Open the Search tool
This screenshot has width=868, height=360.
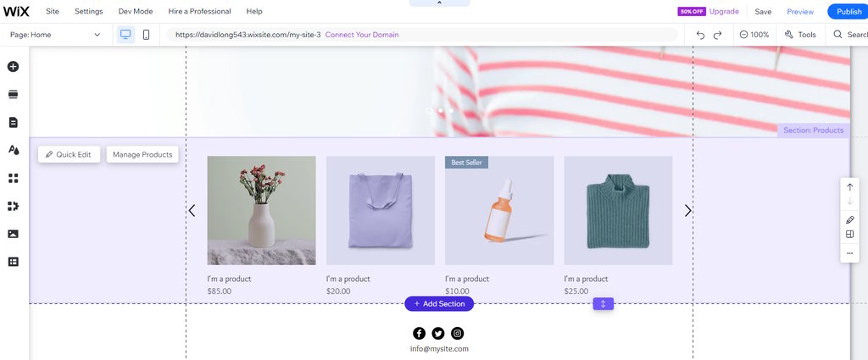pos(850,35)
